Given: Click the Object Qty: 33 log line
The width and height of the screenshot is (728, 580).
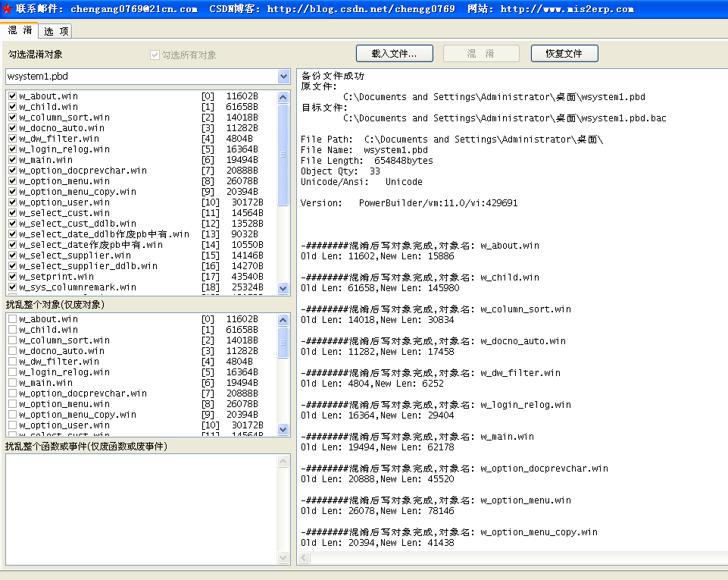Looking at the screenshot, I should tap(340, 171).
